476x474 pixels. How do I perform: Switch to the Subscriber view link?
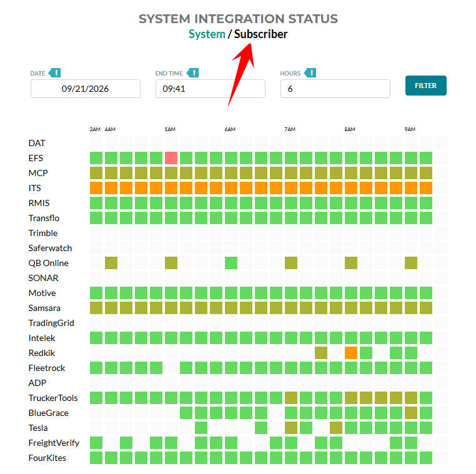click(x=260, y=34)
